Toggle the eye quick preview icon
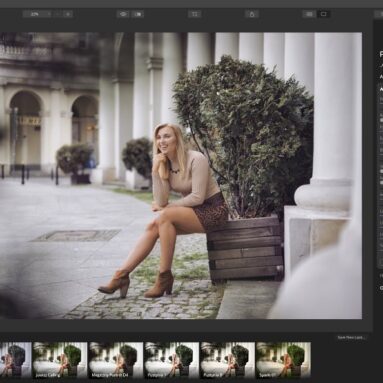 click(x=123, y=14)
